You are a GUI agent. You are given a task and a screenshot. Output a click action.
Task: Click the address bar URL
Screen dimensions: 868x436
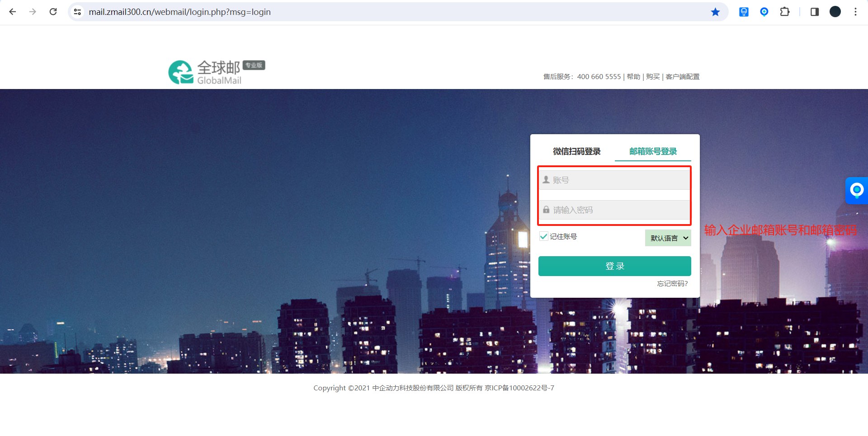179,12
